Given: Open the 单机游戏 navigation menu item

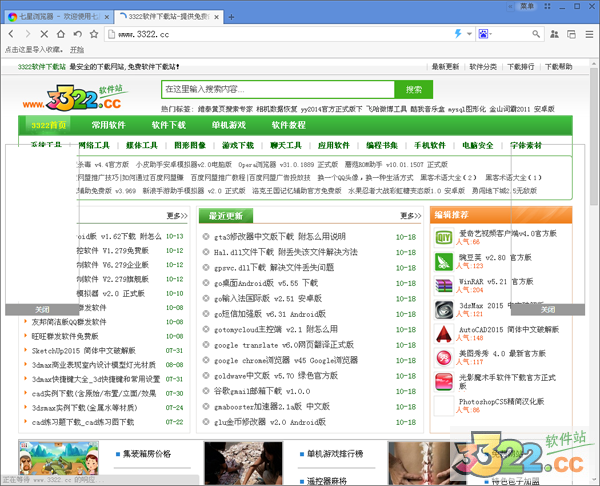Looking at the screenshot, I should [228, 125].
